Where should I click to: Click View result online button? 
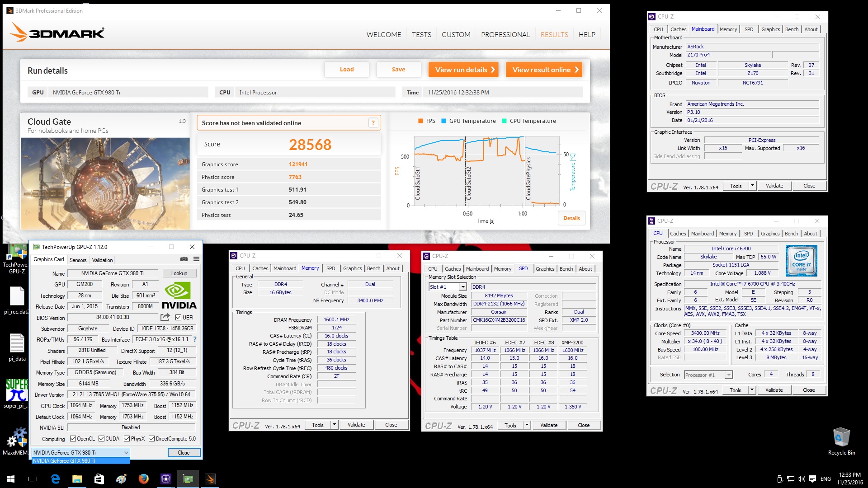click(x=544, y=70)
